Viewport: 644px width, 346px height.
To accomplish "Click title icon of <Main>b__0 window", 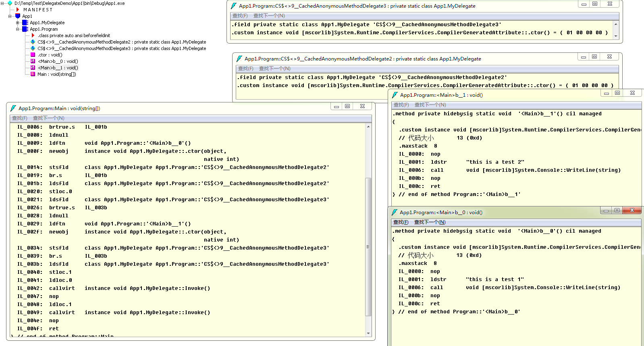I will click(395, 212).
